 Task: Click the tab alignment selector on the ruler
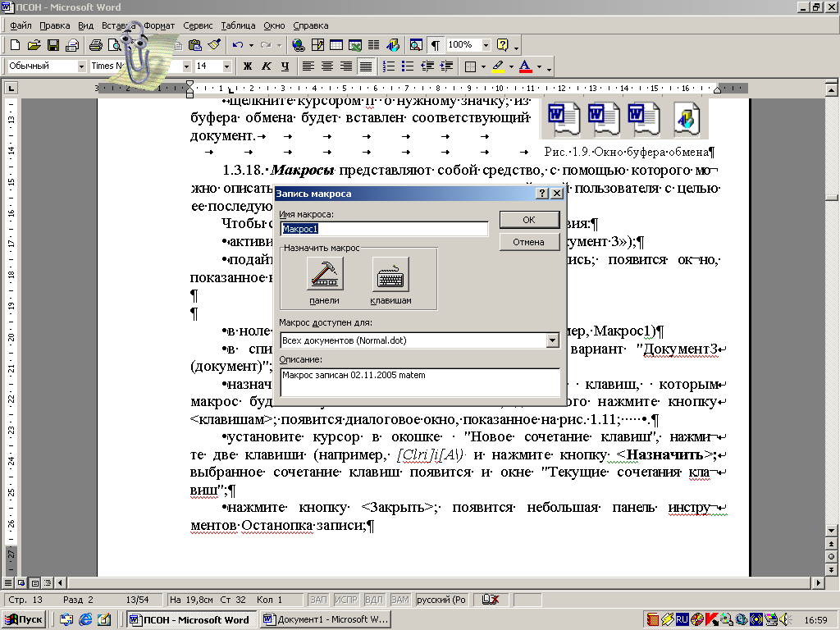click(11, 88)
